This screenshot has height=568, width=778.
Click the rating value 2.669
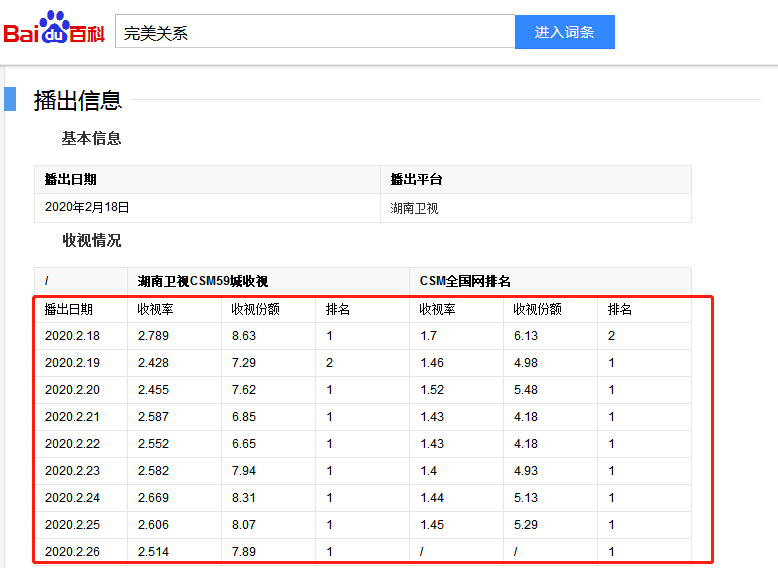click(153, 498)
